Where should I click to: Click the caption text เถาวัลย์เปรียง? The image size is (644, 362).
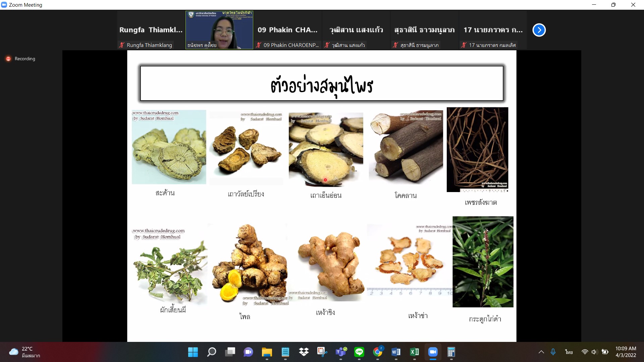[x=246, y=194]
